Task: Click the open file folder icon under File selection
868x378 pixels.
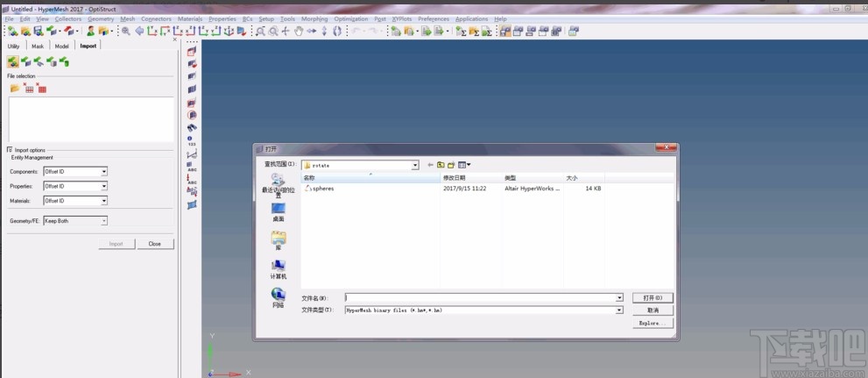Action: pyautogui.click(x=15, y=88)
